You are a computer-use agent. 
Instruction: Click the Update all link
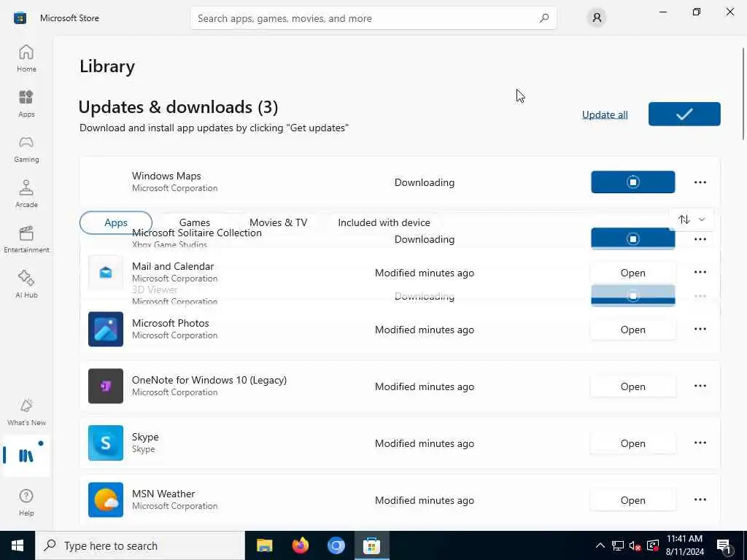(x=605, y=114)
